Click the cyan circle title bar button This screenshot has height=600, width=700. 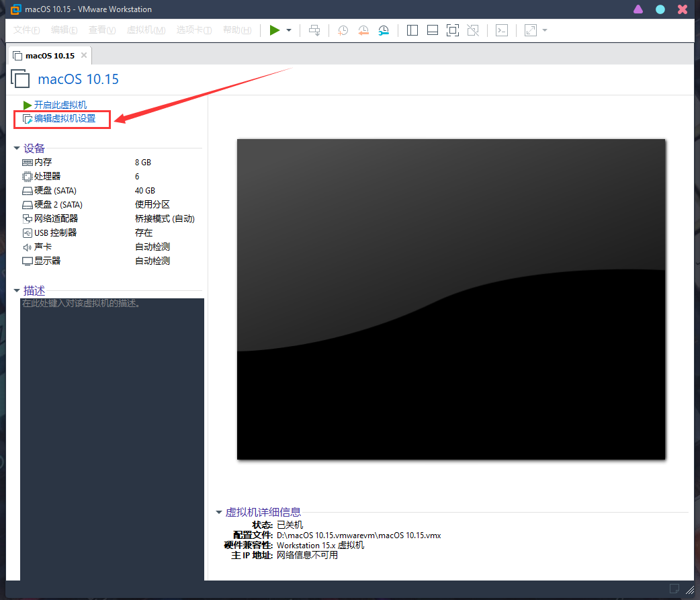[x=660, y=9]
